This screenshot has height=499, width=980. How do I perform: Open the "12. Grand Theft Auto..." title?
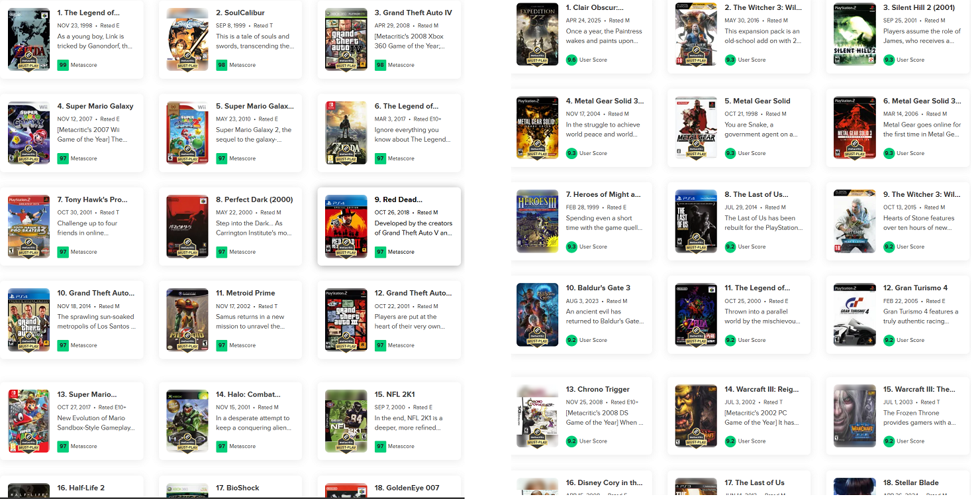[x=413, y=293]
